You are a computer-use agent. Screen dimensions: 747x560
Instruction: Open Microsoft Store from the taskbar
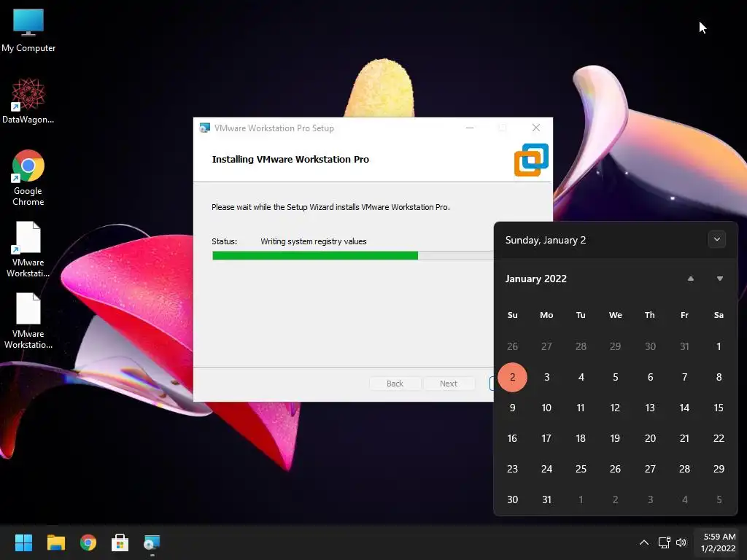coord(120,542)
